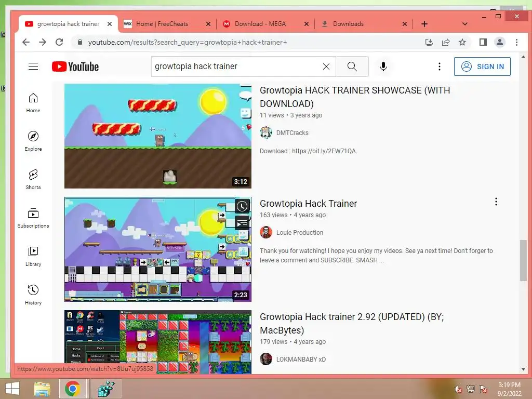Click the install app icon in address bar
Viewport: 532px width, 399px height.
(x=429, y=42)
